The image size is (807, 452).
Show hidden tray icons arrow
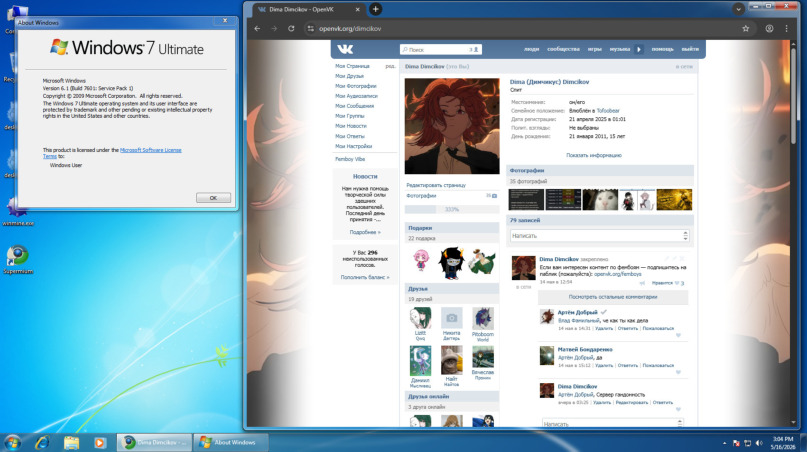click(x=725, y=443)
